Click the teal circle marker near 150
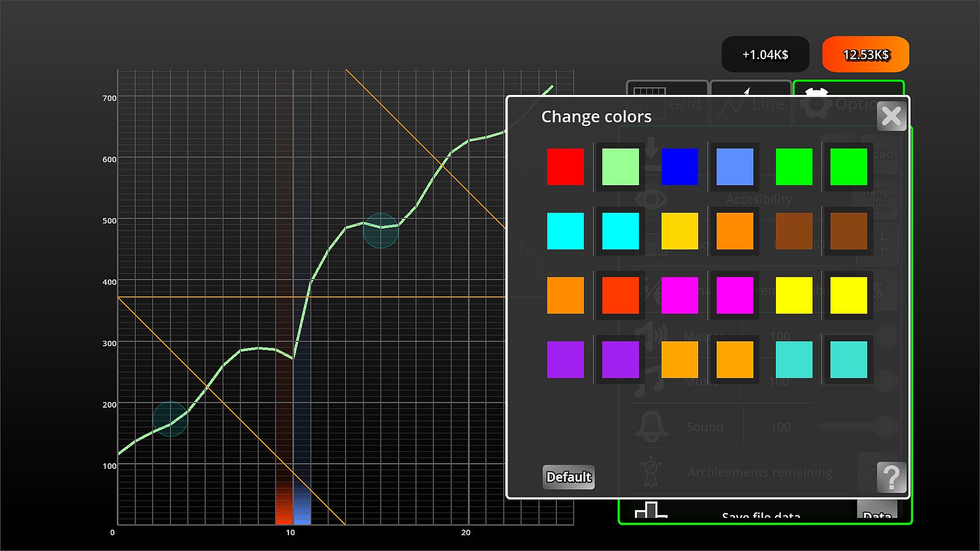 coord(170,419)
